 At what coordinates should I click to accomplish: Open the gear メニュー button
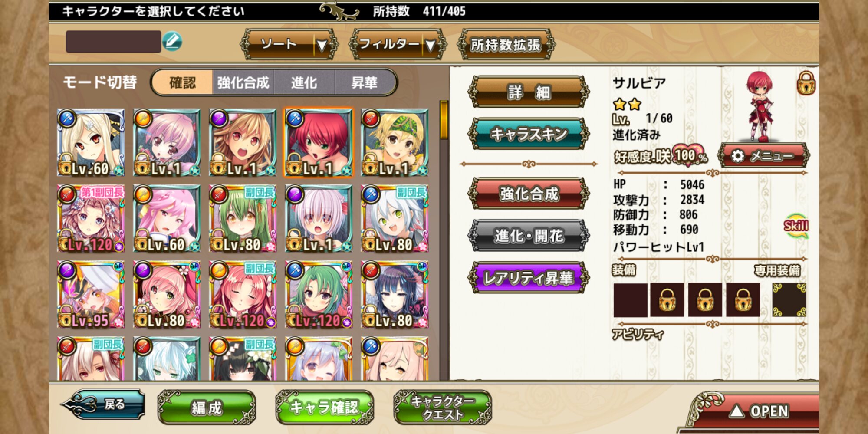pyautogui.click(x=763, y=155)
